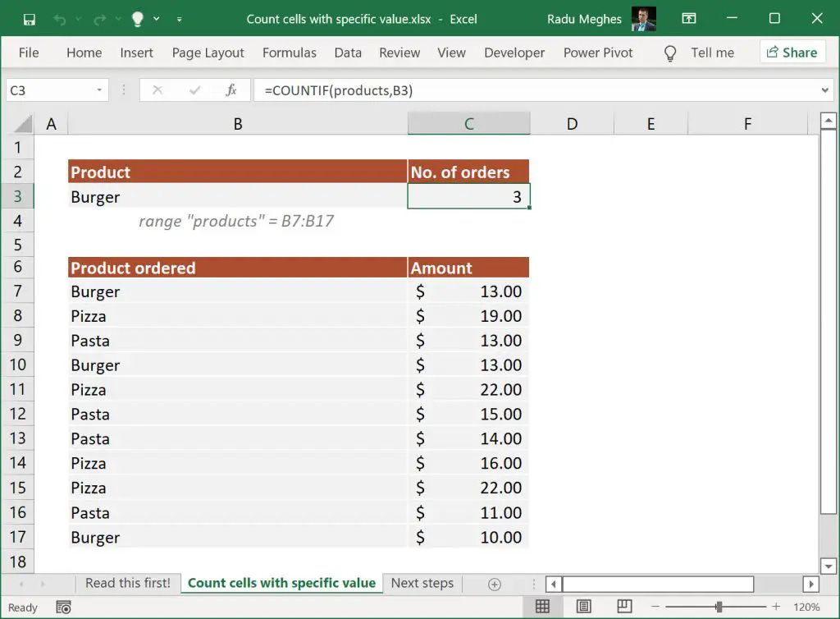This screenshot has width=840, height=619.
Task: Click the Redo arrow icon
Action: (99, 20)
